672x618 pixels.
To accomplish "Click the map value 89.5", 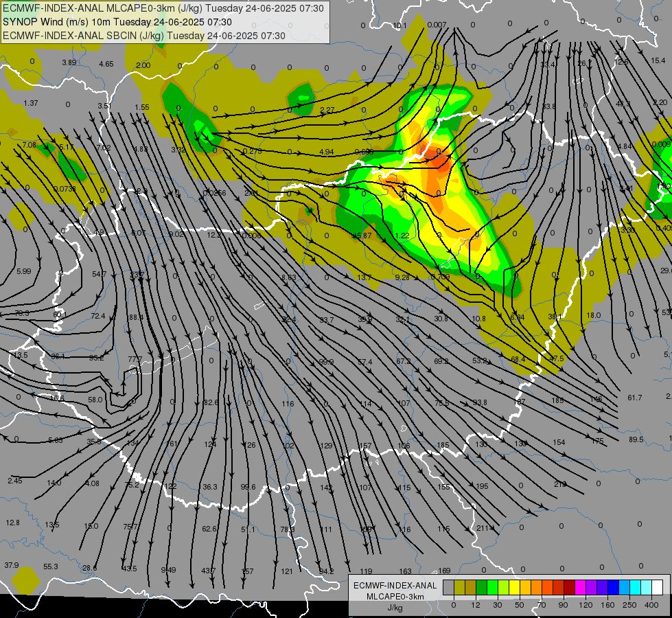I will click(636, 439).
